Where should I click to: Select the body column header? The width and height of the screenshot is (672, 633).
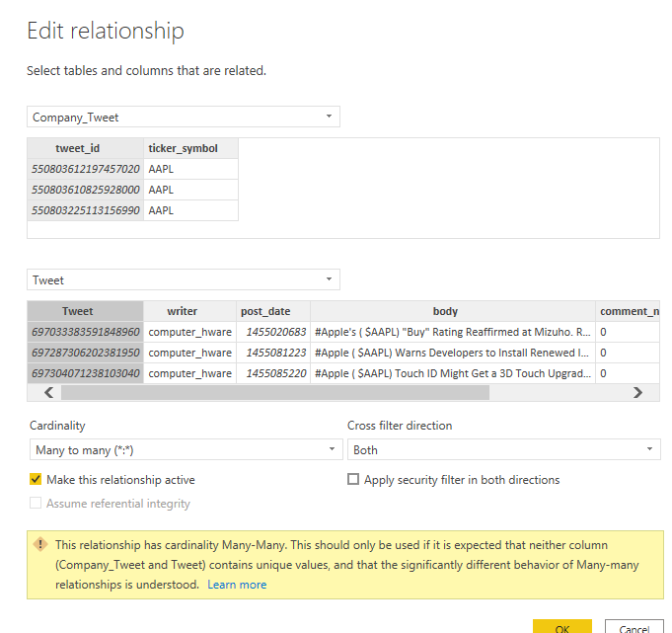pos(453,311)
